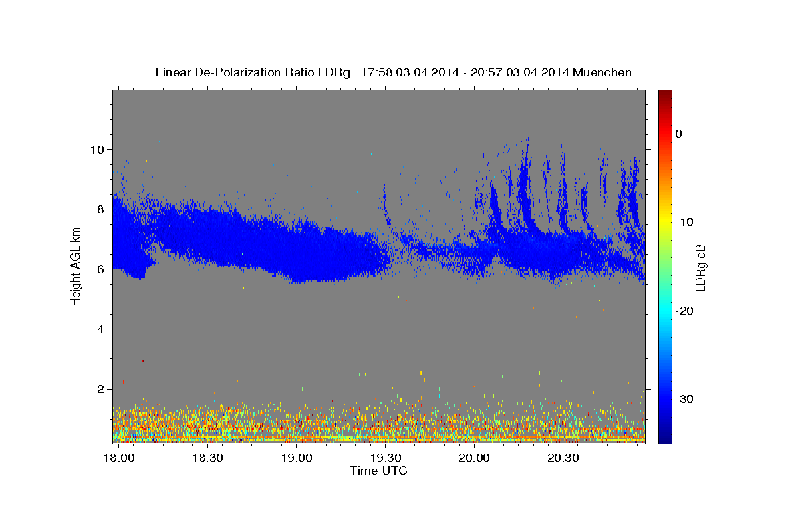Click the '18:30' time tick label
The image size is (798, 532).
207,458
